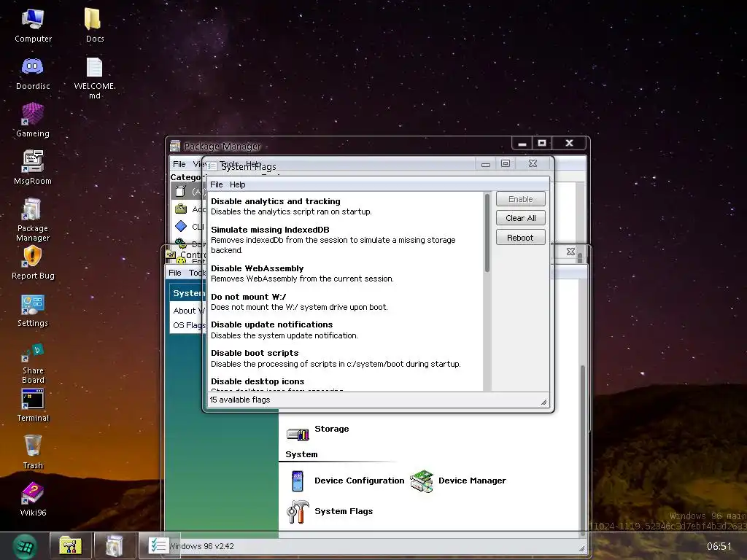Image resolution: width=747 pixels, height=560 pixels.
Task: Click the Storage label
Action: [332, 429]
